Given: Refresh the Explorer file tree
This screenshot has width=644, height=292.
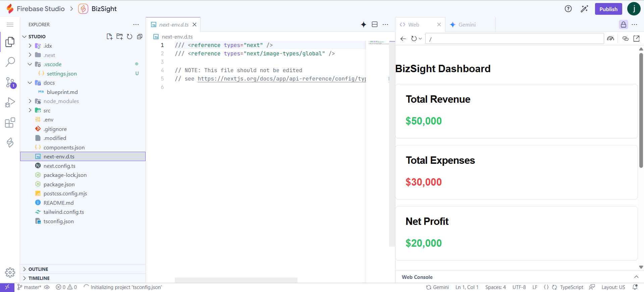Looking at the screenshot, I should [129, 37].
